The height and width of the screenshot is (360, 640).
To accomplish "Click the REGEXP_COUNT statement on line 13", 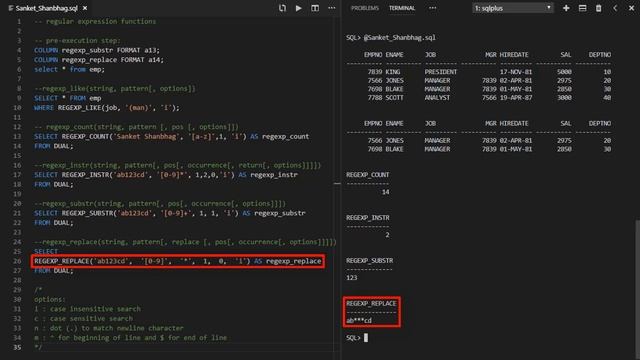I will pyautogui.click(x=171, y=136).
